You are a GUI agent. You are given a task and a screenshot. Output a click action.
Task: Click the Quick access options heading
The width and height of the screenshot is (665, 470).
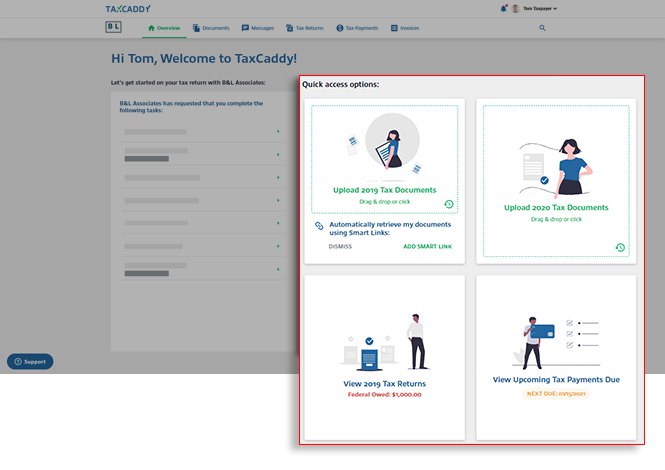pyautogui.click(x=341, y=84)
